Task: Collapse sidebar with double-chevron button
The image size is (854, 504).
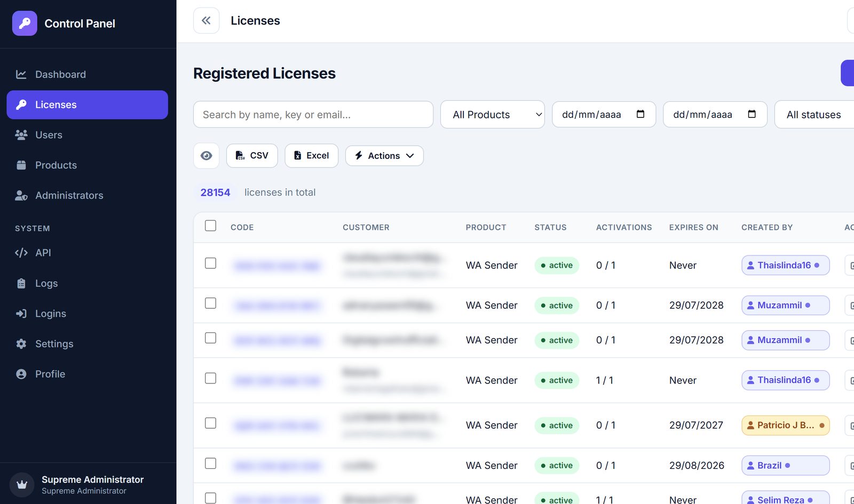Action: 206,21
